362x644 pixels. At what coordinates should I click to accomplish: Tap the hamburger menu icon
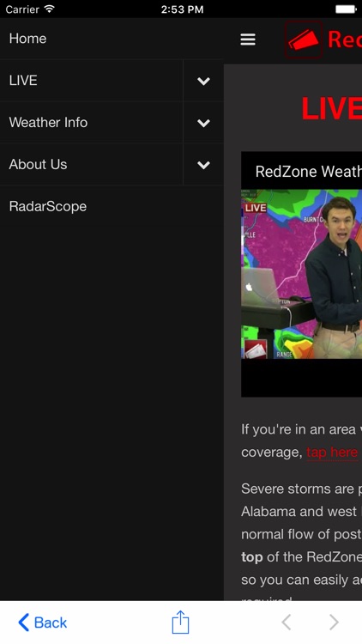(x=248, y=39)
